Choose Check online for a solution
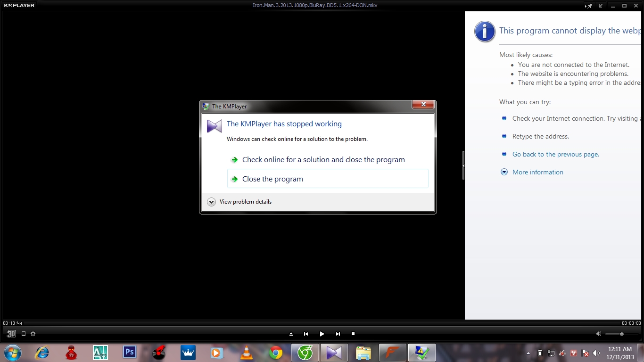Viewport: 644px width, 362px height. click(x=328, y=160)
